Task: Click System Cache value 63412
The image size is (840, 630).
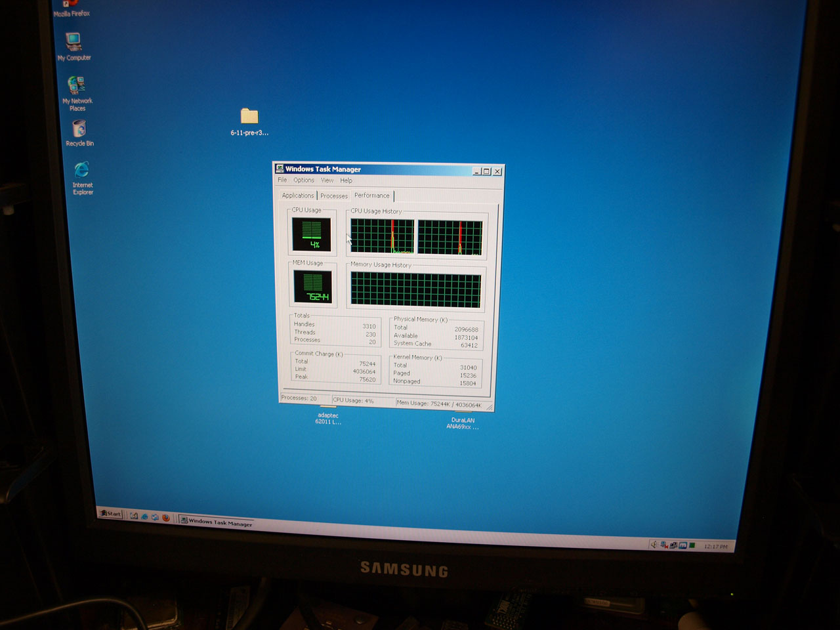Action: coord(469,345)
